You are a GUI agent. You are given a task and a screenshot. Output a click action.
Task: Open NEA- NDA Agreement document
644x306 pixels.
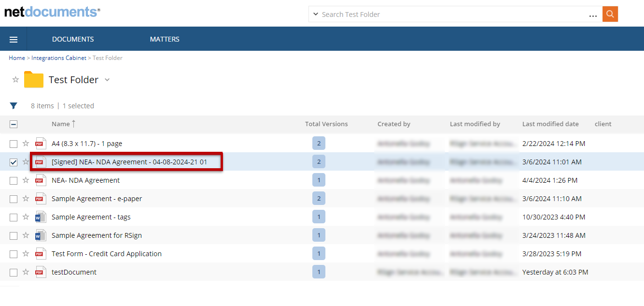85,180
